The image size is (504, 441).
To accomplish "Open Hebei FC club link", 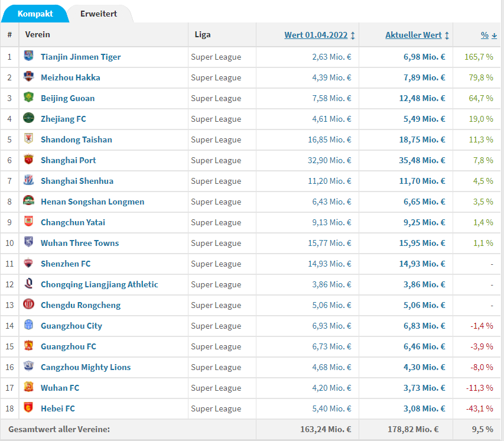I will coord(58,408).
